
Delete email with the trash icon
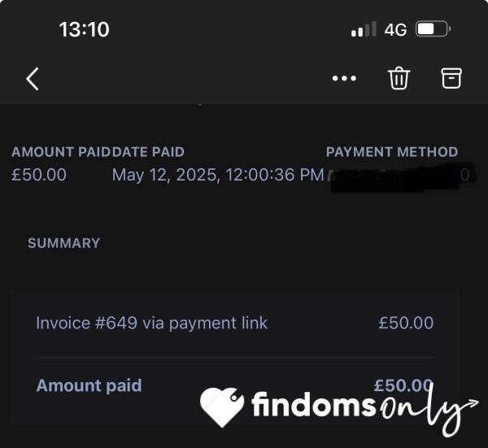pos(399,78)
